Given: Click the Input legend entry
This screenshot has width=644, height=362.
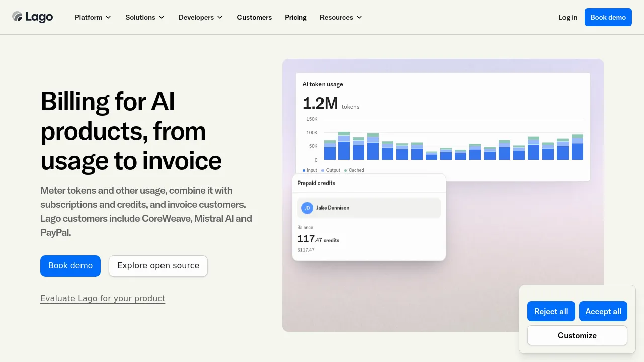Looking at the screenshot, I should (310, 170).
